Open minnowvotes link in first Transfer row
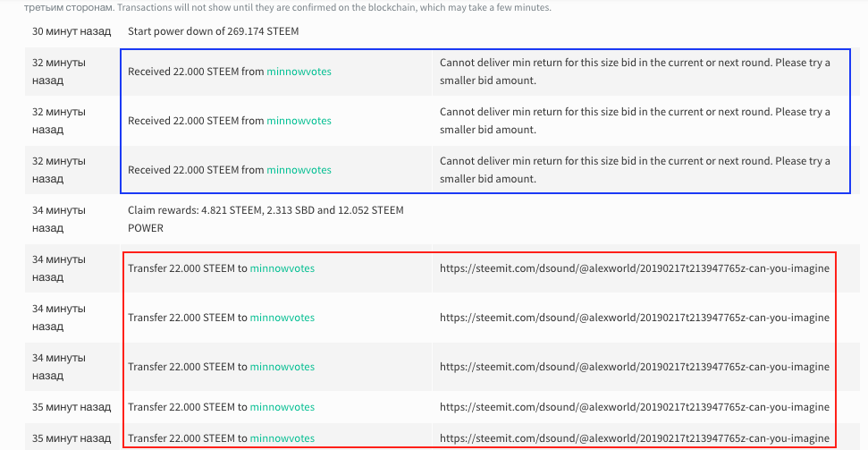Screen dimensions: 868x450 click(x=282, y=268)
